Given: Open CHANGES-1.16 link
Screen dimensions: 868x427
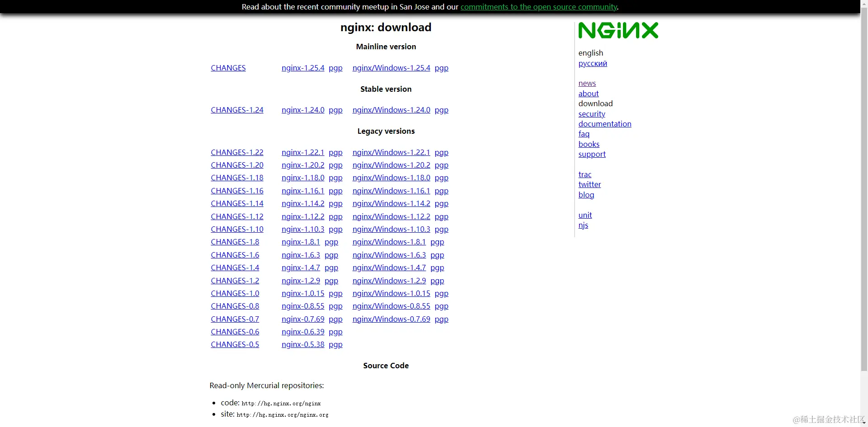Looking at the screenshot, I should coord(237,191).
